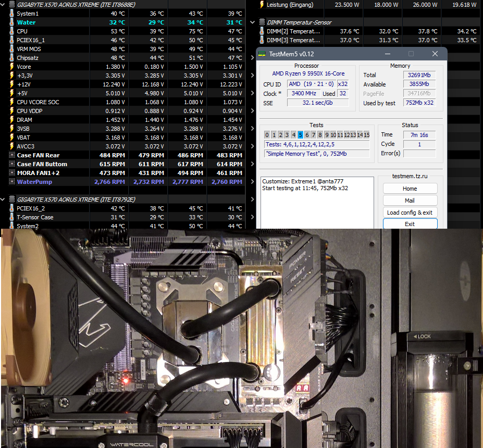Viewport: 483px width, 448px height.
Task: Click the Load config & exit button
Action: [410, 212]
